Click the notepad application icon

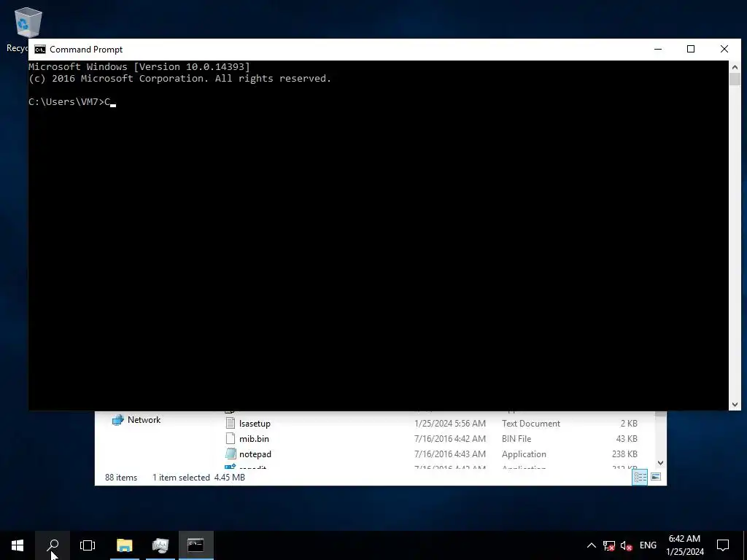pyautogui.click(x=231, y=454)
